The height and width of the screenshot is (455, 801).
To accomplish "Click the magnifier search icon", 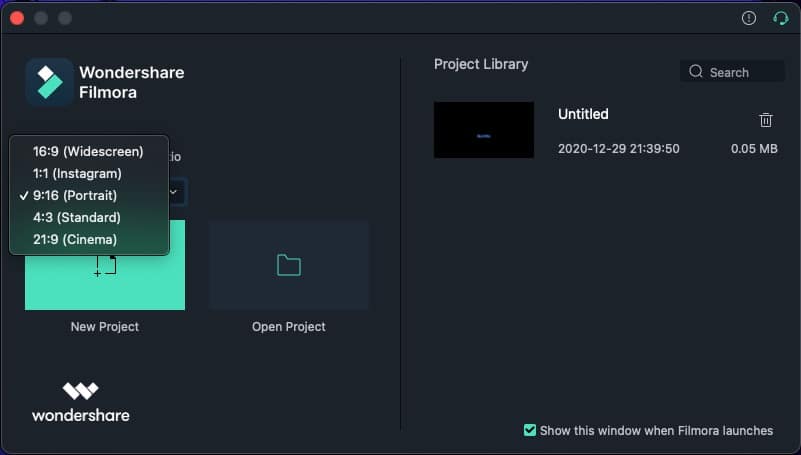I will (x=695, y=71).
